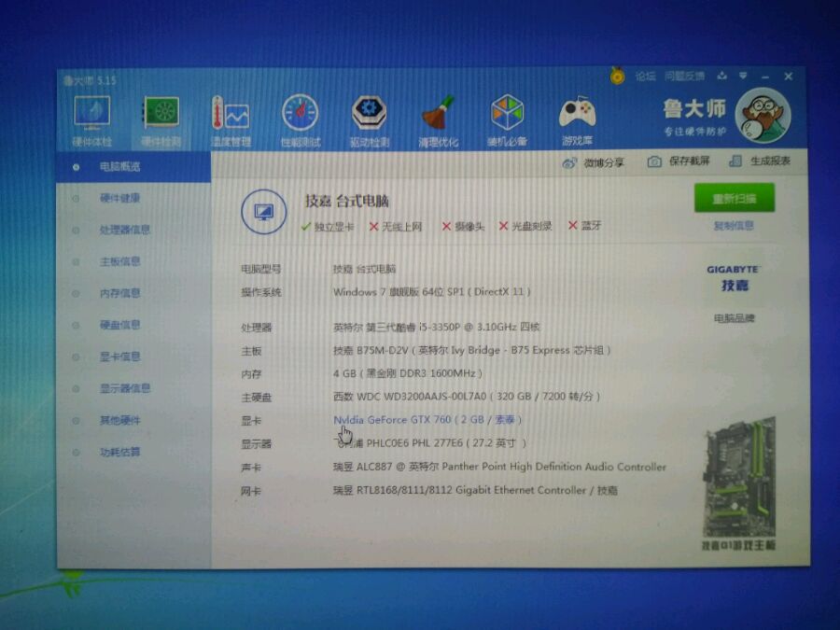This screenshot has height=630, width=840.
Task: Click the GIGABYTE 技嘉 brand logo
Action: coord(734,278)
